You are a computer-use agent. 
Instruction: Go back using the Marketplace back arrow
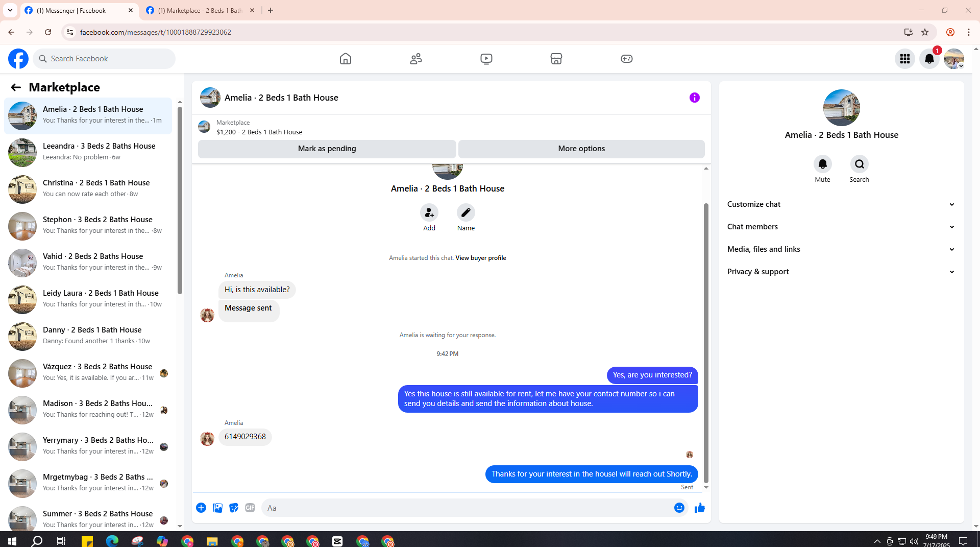(x=16, y=87)
